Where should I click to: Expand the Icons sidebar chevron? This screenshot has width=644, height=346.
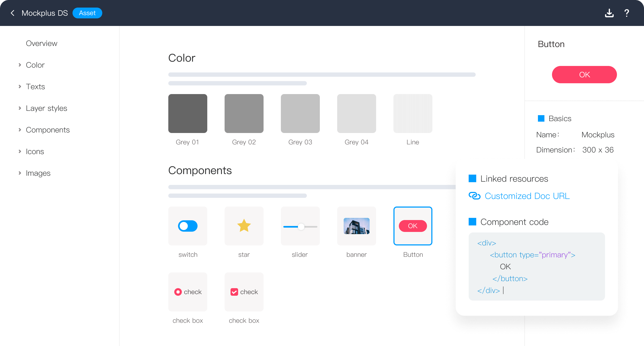(20, 151)
